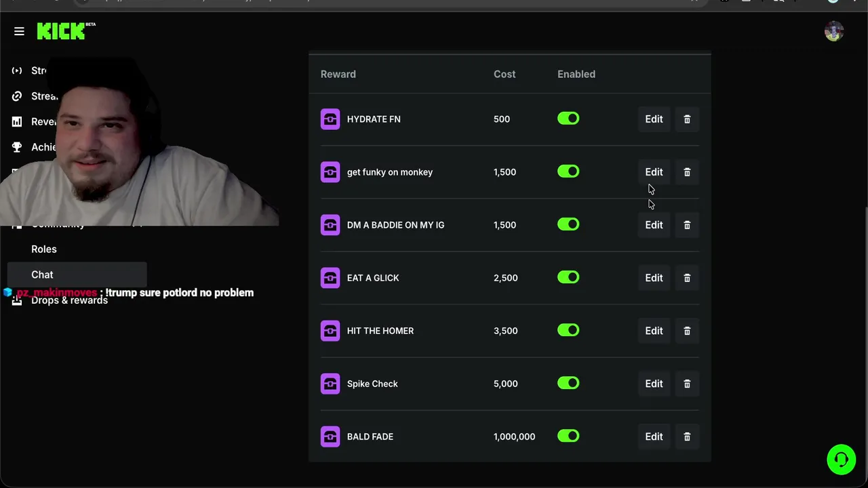Toggle off get funky on monkey

pyautogui.click(x=568, y=171)
